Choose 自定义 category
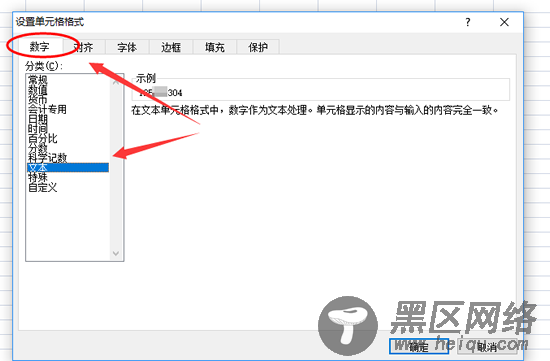Image resolution: width=550 pixels, height=361 pixels. click(68, 187)
